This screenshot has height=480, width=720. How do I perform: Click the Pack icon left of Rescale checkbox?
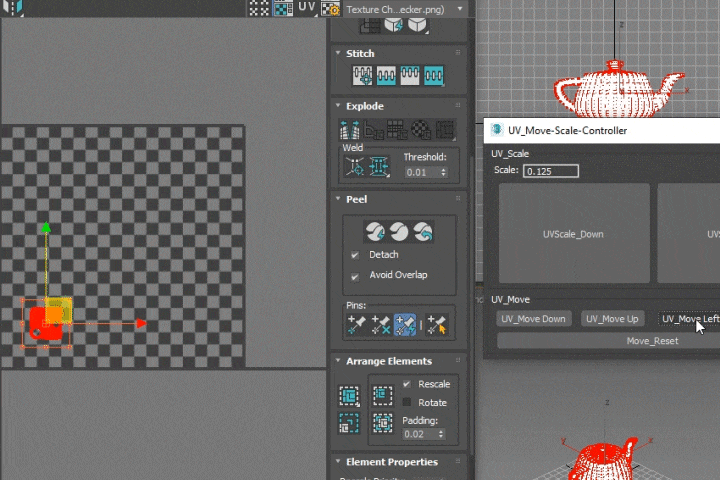(382, 395)
